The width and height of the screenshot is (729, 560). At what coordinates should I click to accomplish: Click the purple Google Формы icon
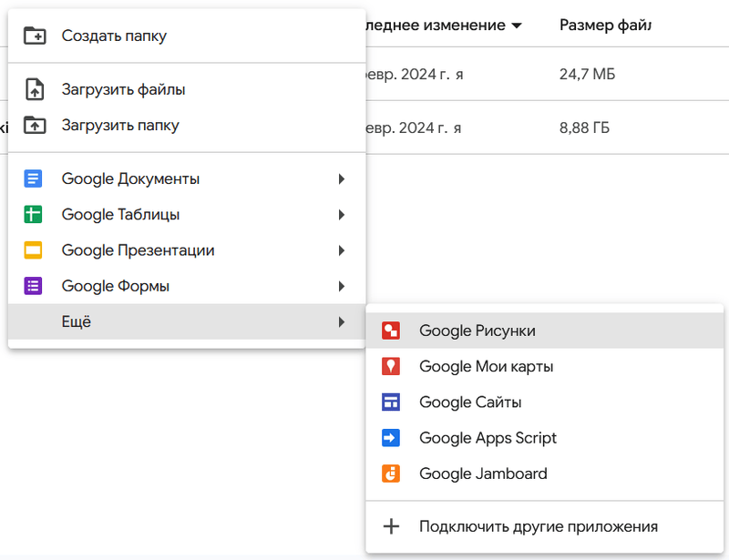pyautogui.click(x=34, y=286)
